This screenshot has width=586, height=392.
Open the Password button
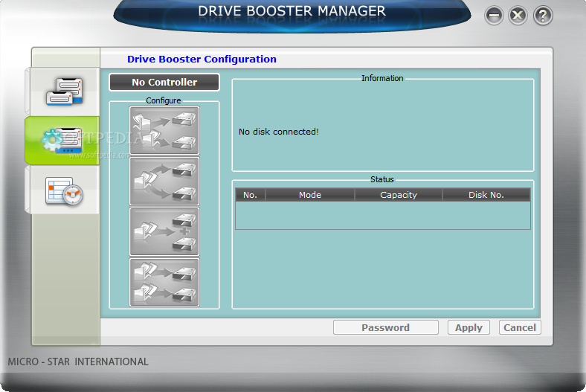coord(386,328)
